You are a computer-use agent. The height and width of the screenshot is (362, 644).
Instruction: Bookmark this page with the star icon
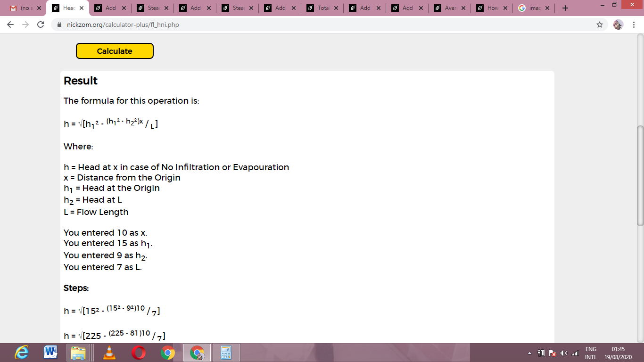pos(600,25)
